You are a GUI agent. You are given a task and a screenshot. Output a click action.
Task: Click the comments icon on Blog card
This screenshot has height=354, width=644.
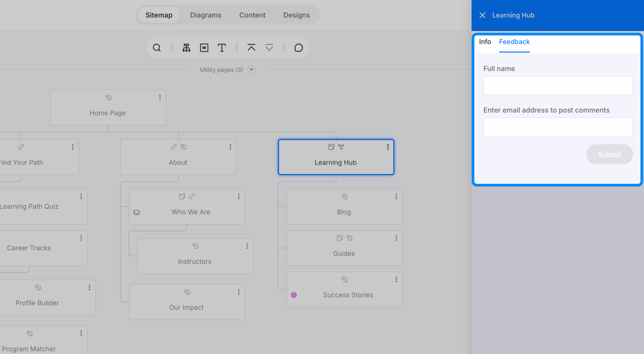345,196
